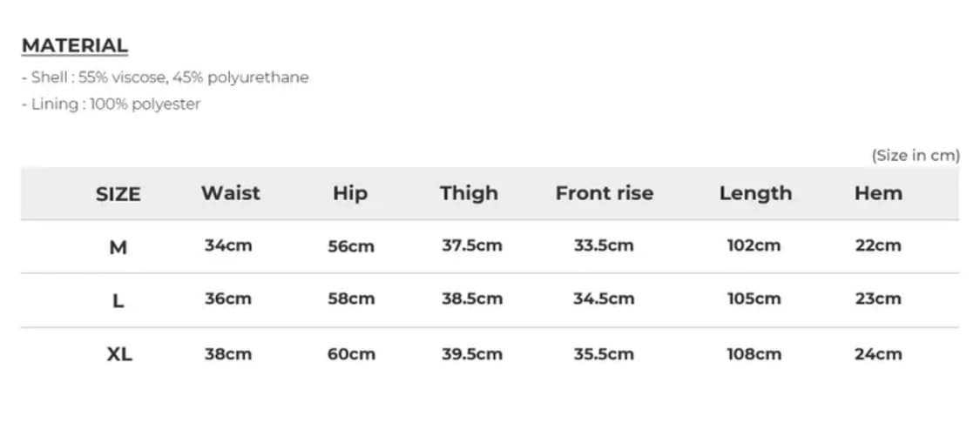
Task: Click the 58cm hip measurement
Action: pyautogui.click(x=351, y=299)
